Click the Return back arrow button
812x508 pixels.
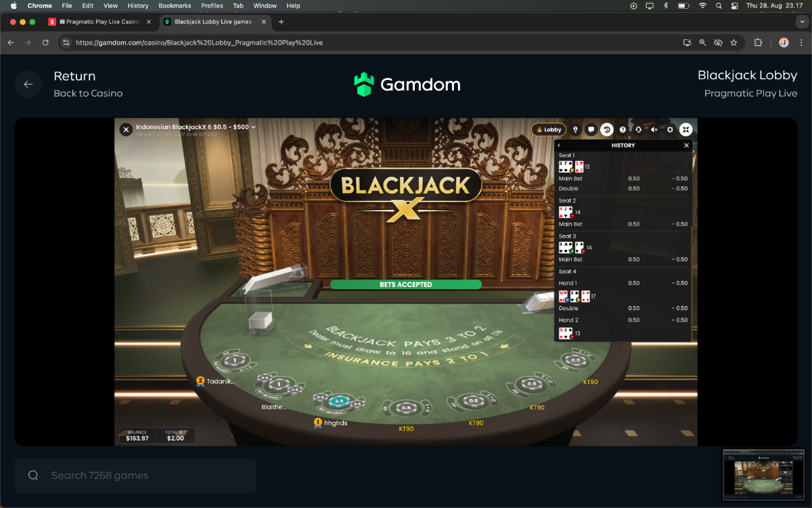(x=28, y=84)
